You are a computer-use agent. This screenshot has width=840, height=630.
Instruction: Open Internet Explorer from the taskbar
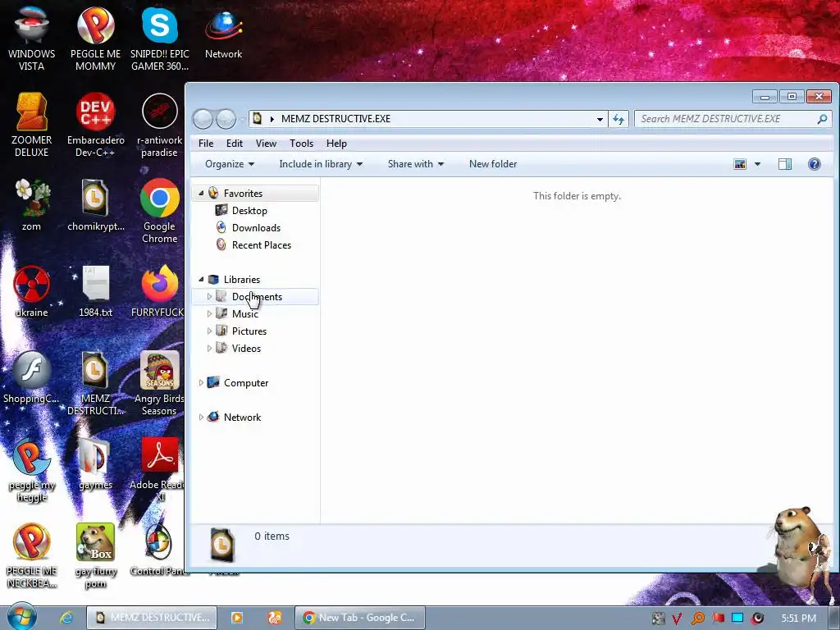pyautogui.click(x=66, y=618)
